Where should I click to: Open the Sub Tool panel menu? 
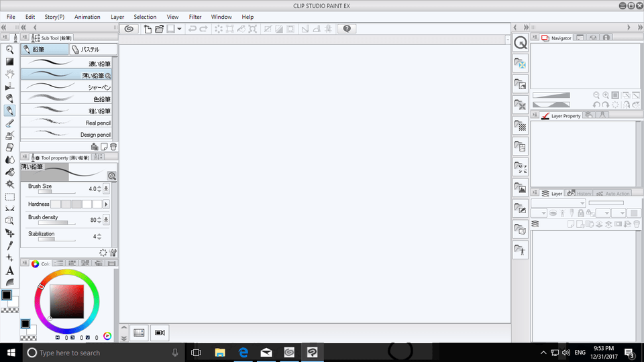(x=25, y=38)
